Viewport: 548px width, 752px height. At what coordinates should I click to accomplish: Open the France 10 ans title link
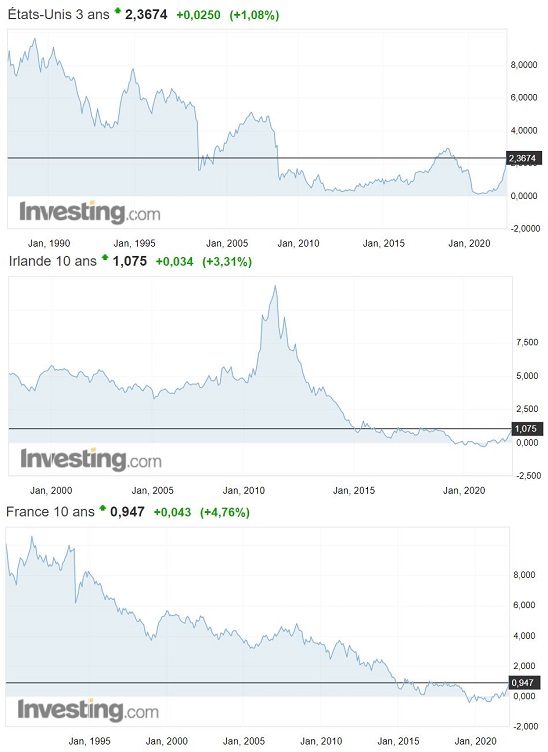tap(50, 512)
